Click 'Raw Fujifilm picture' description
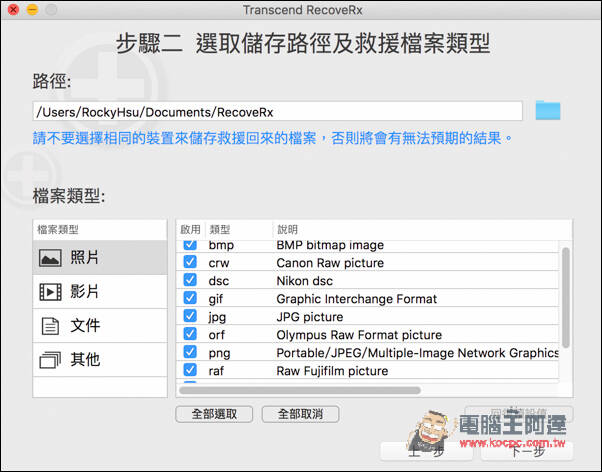Image resolution: width=602 pixels, height=472 pixels. pyautogui.click(x=332, y=371)
